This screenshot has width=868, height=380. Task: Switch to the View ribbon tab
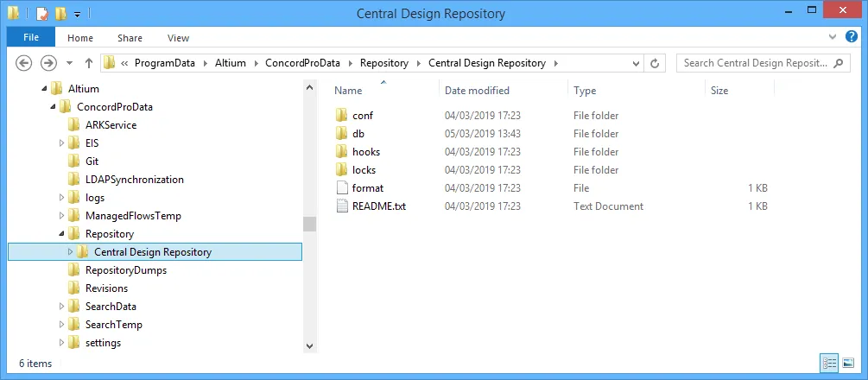pyautogui.click(x=178, y=38)
